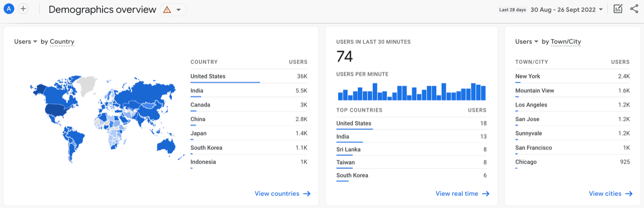Expand the warning status dropdown arrow
The width and height of the screenshot is (644, 208).
(179, 10)
